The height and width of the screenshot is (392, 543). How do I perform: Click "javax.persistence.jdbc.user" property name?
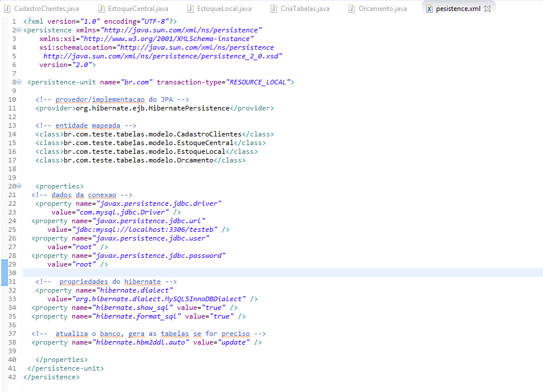(x=151, y=238)
